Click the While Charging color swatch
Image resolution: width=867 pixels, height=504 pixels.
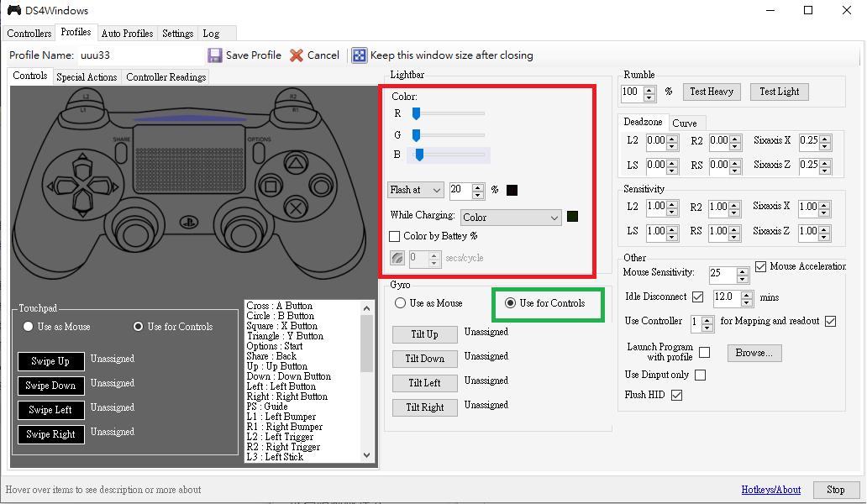click(x=573, y=217)
